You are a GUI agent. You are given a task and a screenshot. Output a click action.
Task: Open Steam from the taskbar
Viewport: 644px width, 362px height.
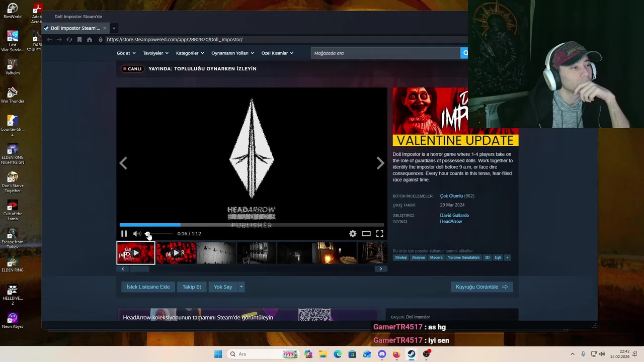pos(412,354)
